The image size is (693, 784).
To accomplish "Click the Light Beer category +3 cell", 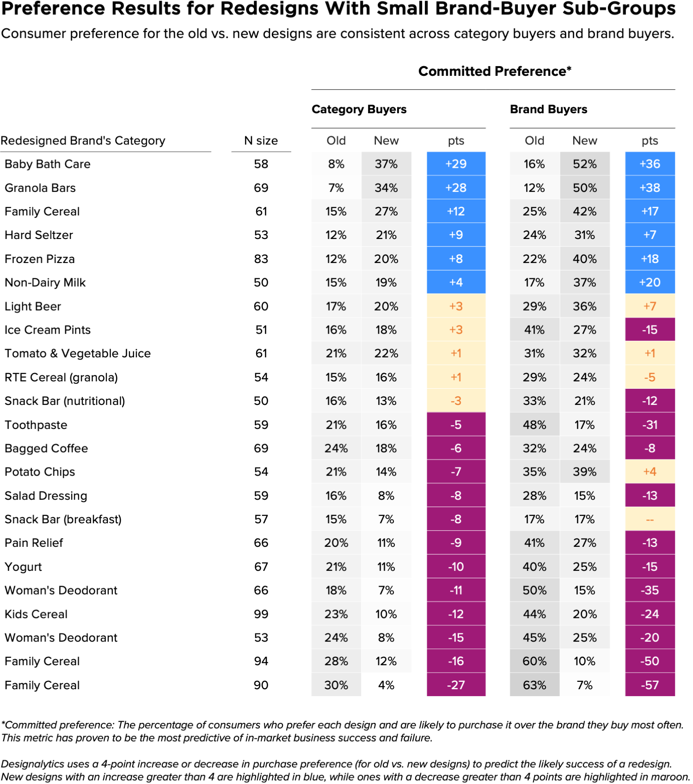I will [456, 306].
